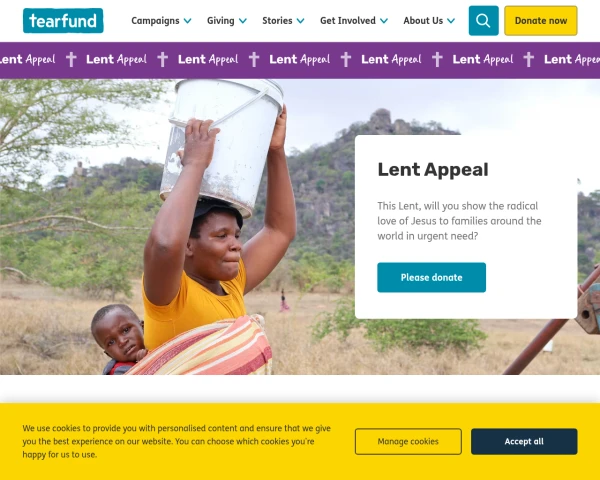Click the yellow Donate now button
This screenshot has width=600, height=480.
tap(541, 21)
